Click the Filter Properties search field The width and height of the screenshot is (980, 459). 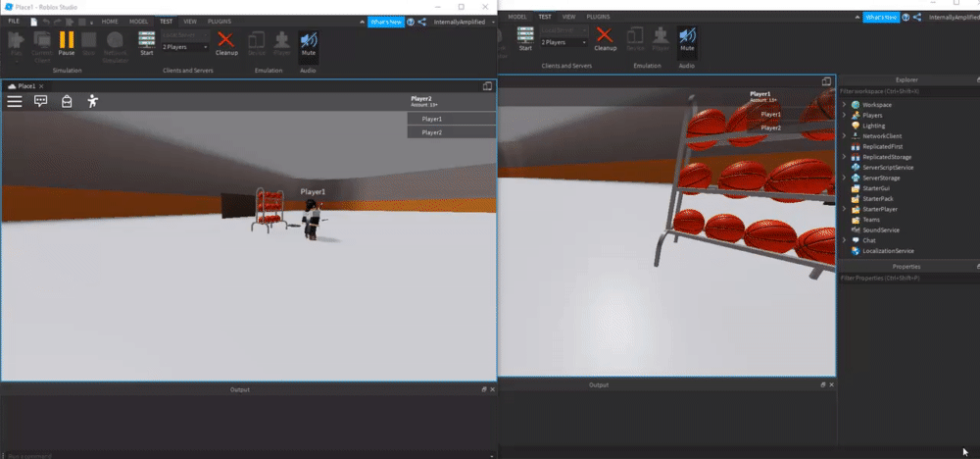909,278
